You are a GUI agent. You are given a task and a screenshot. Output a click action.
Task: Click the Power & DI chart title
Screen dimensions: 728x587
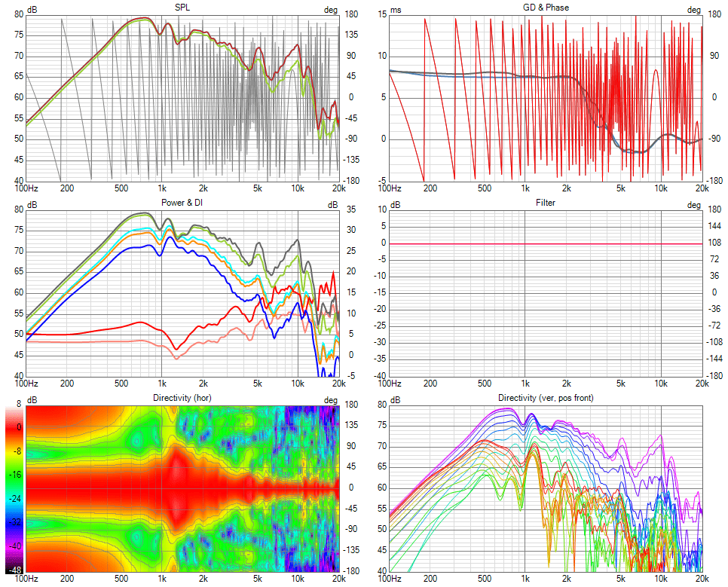182,203
